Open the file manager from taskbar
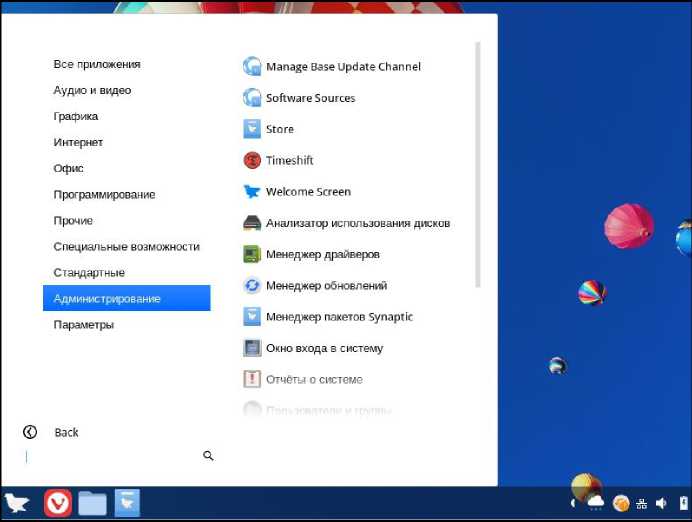 click(92, 503)
